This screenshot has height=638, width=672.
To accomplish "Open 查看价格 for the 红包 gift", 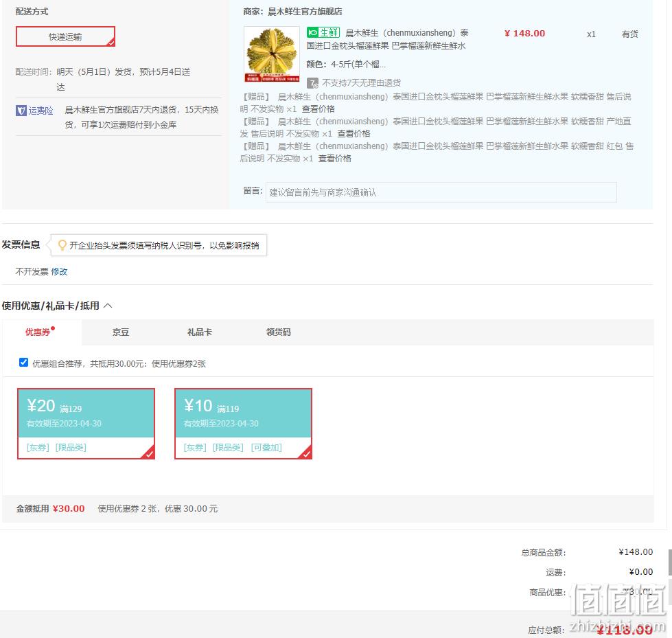I will pyautogui.click(x=335, y=159).
